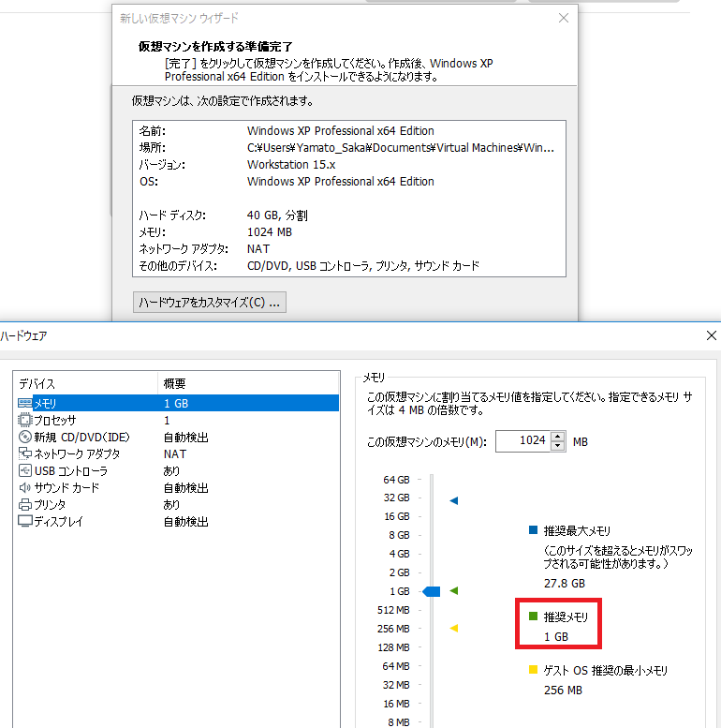
Task: Select the サウンド カード speaker icon
Action: coord(25,487)
